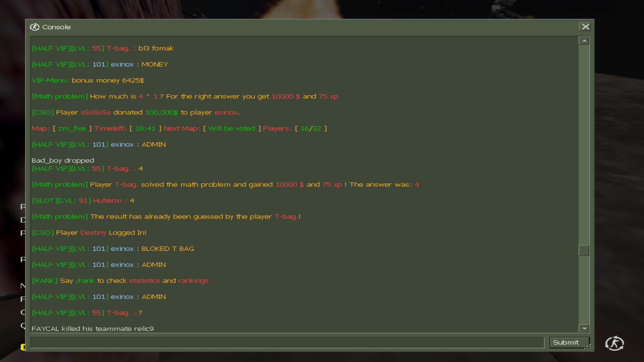Click the '/rank' command text in RANK message

(x=85, y=281)
